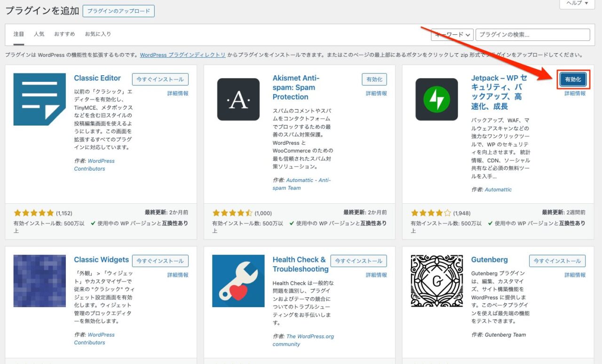Click the プラグインのアップロード button
The image size is (602, 364).
point(119,11)
